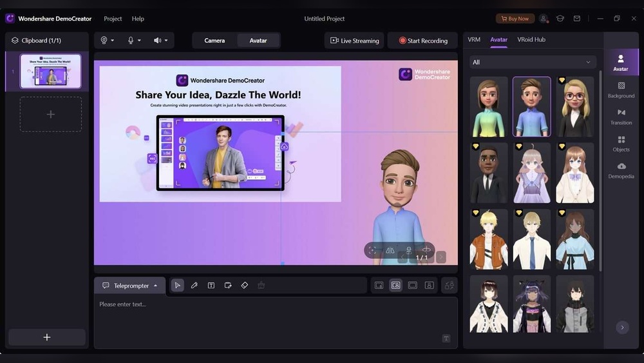
Task: Open the Objects side panel
Action: coord(621,143)
